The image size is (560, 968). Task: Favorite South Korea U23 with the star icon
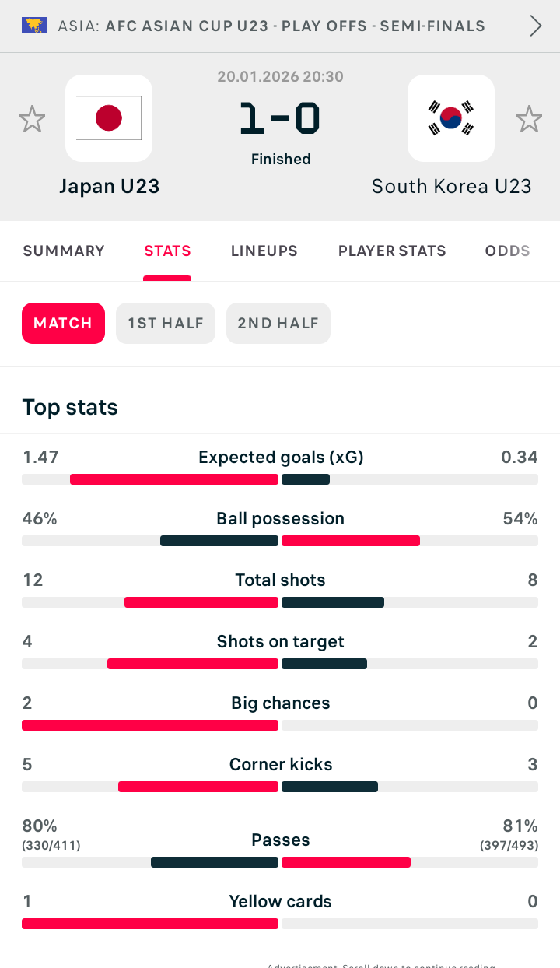[529, 119]
